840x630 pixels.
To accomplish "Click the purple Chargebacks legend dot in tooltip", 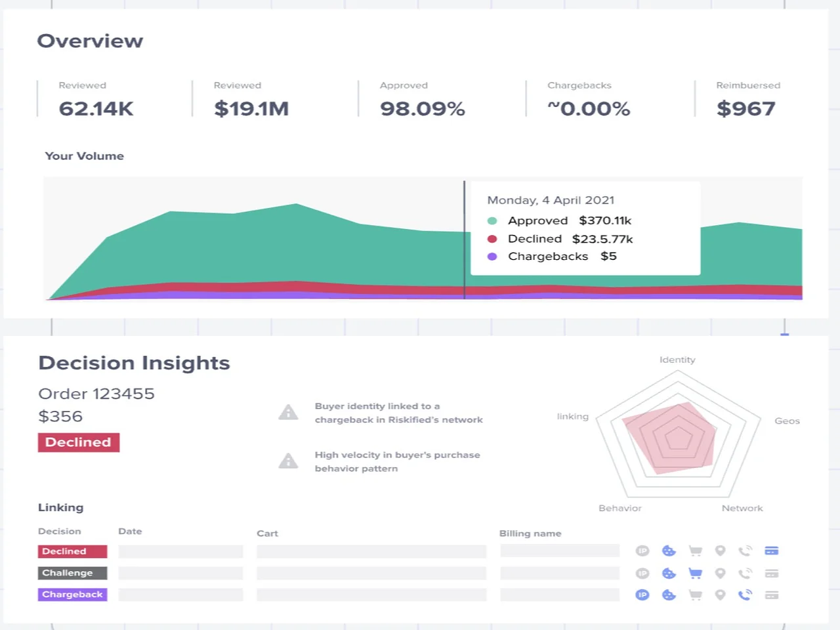I will [x=492, y=257].
